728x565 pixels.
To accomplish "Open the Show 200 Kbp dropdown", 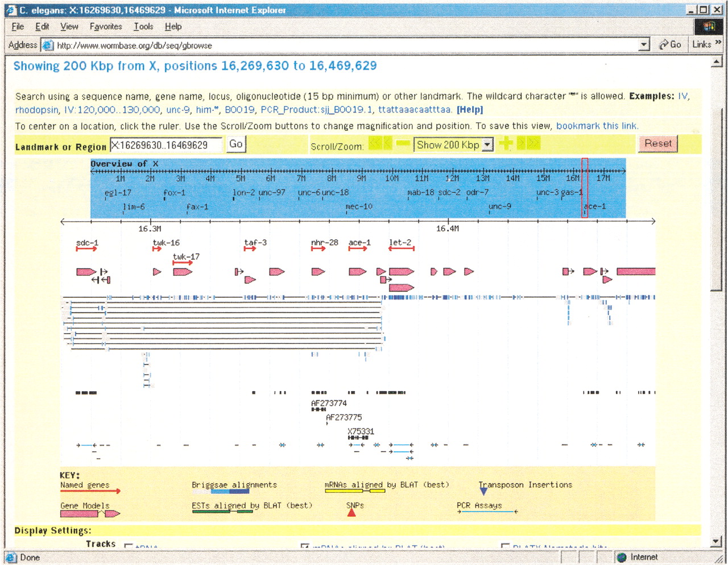I will pyautogui.click(x=487, y=145).
